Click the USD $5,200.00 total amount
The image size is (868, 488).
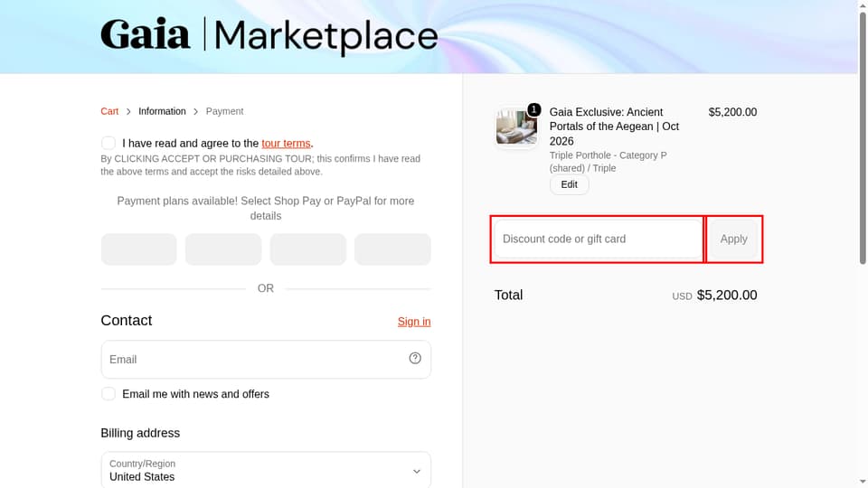(x=714, y=296)
